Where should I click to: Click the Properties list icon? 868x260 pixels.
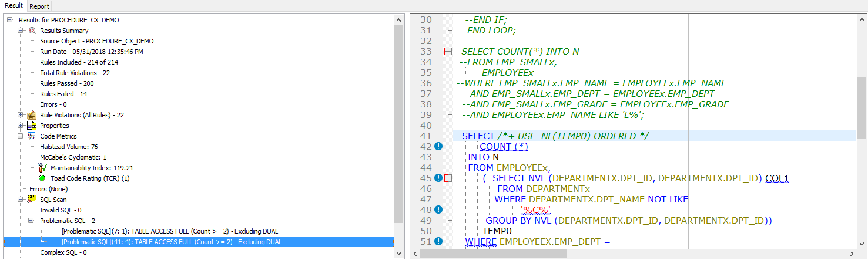(32, 126)
